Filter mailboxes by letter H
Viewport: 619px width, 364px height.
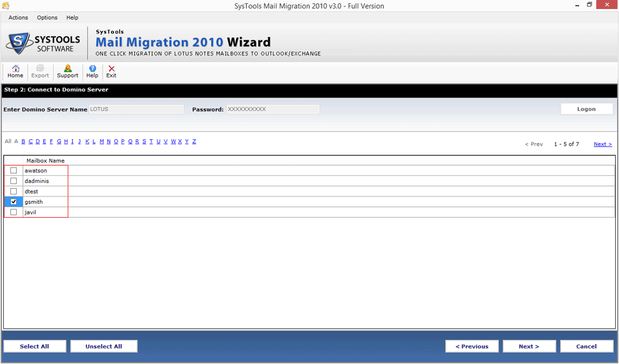(x=66, y=141)
